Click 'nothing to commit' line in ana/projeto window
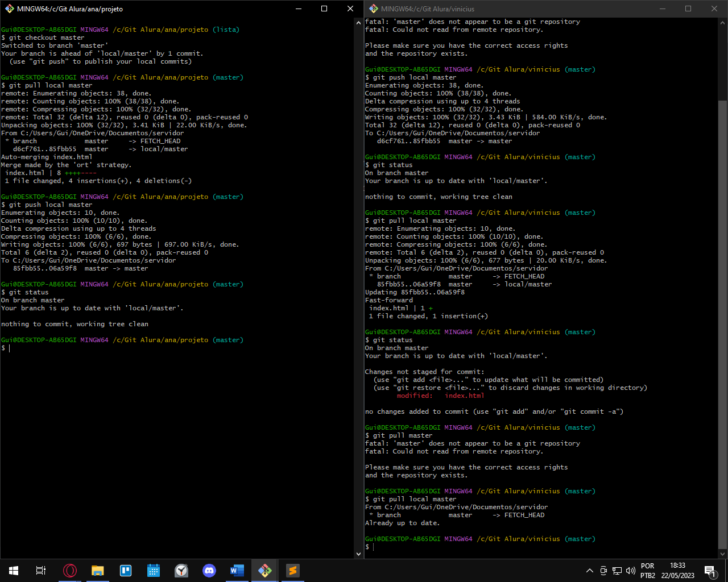Image resolution: width=728 pixels, height=582 pixels. (75, 324)
